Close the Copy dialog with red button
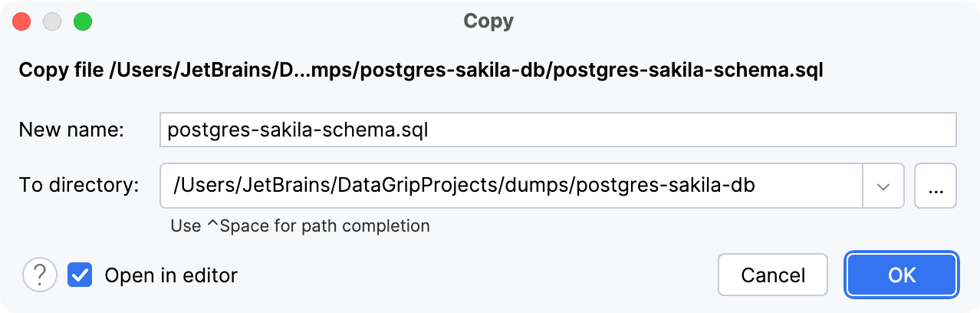This screenshot has height=313, width=980. coord(21,21)
